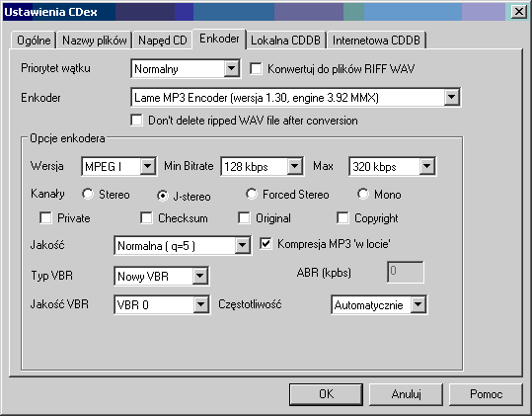The image size is (532, 416).
Task: Switch to the Napęd CD tab
Action: [x=163, y=41]
